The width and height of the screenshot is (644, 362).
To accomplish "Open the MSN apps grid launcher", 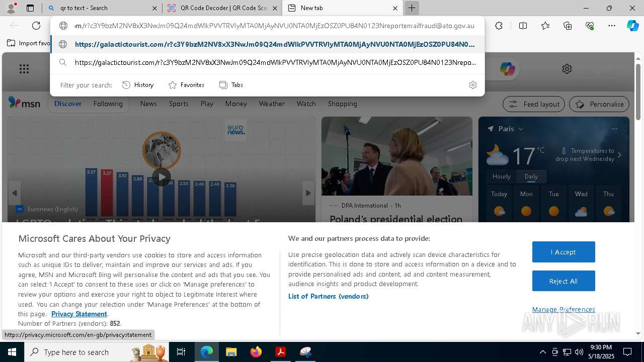I will (x=24, y=69).
